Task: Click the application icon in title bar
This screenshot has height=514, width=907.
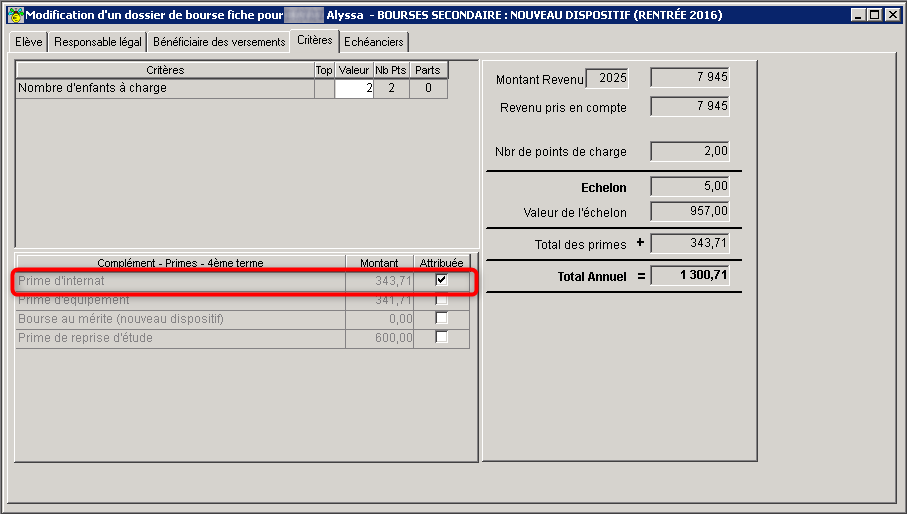Action: point(16,15)
